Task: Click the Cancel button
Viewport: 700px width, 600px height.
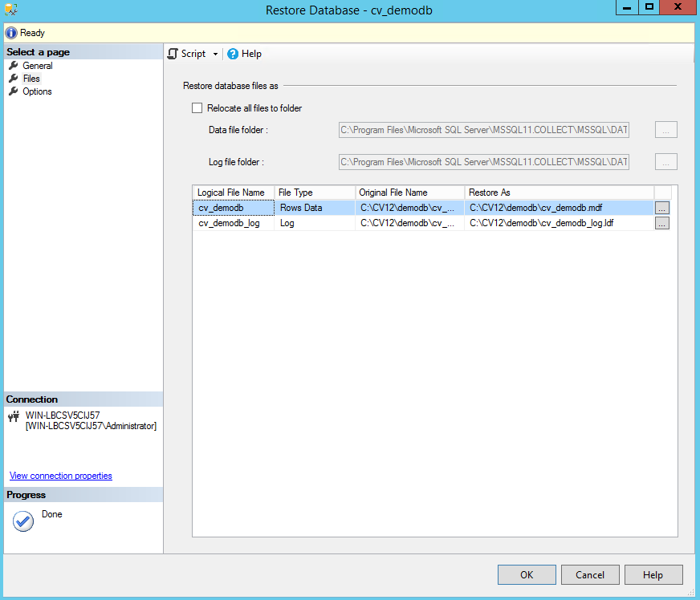Action: point(590,575)
